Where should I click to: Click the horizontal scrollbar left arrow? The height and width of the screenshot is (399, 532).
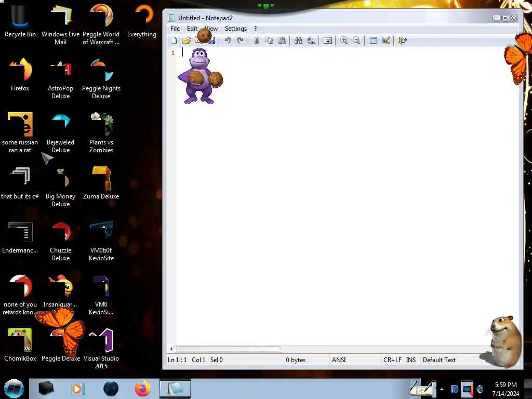[171, 349]
